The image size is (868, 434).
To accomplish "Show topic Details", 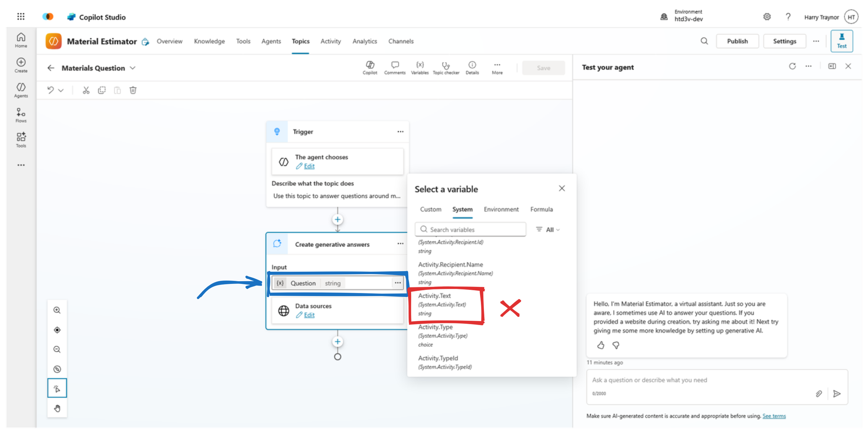I will [x=472, y=68].
